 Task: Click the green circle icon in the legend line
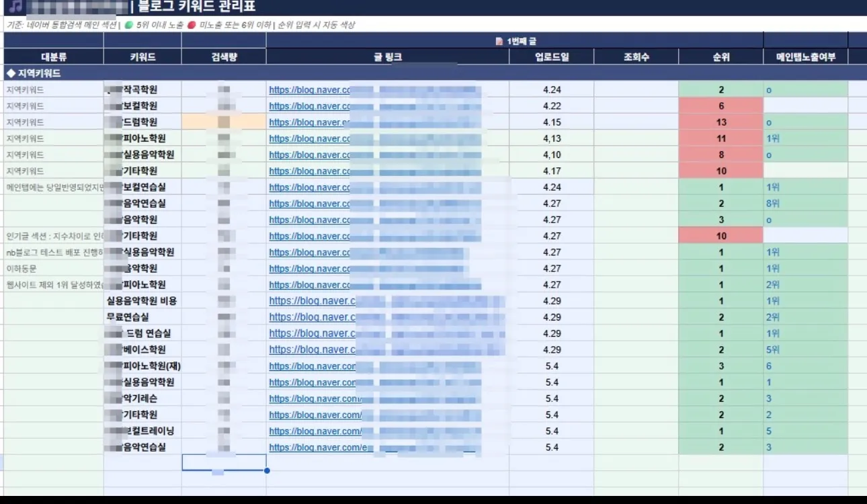tap(129, 26)
